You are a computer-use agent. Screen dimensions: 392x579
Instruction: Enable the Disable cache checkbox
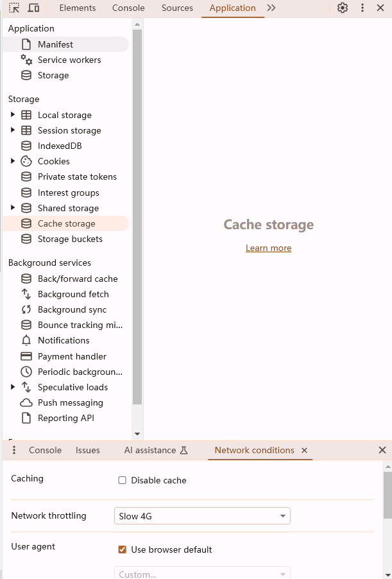122,480
